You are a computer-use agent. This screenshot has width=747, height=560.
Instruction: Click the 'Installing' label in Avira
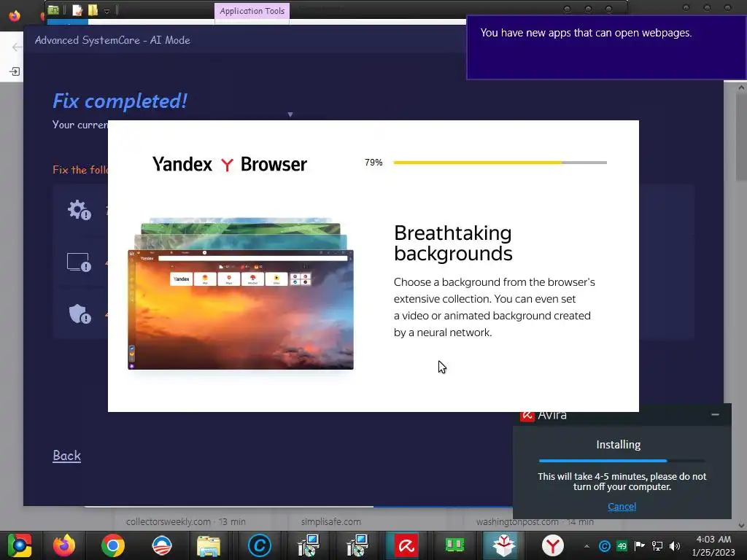619,444
